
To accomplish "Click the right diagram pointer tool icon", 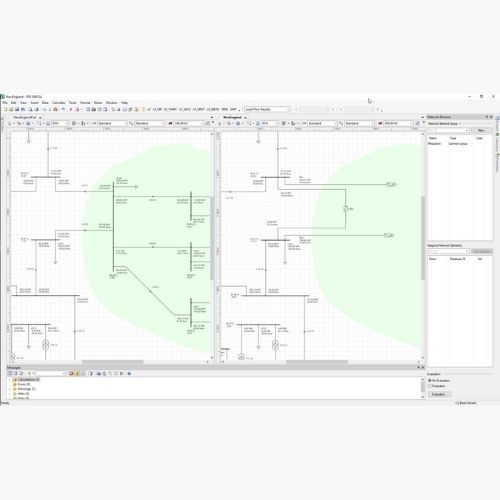I will point(220,123).
